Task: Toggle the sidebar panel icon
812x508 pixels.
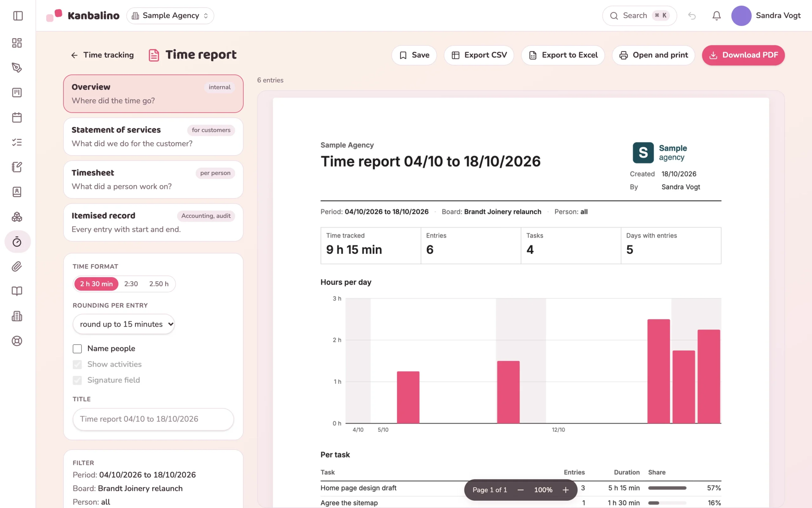Action: (18, 16)
